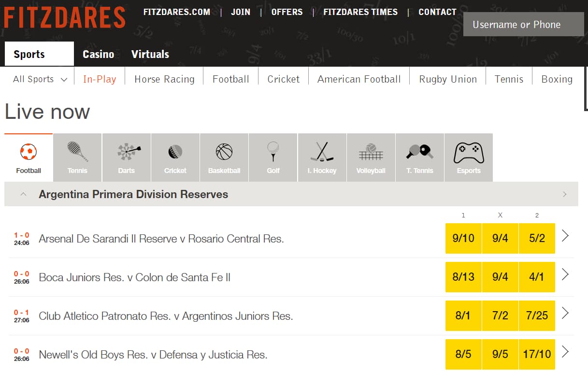Choose the Volleyball icon
The height and width of the screenshot is (373, 588).
371,152
